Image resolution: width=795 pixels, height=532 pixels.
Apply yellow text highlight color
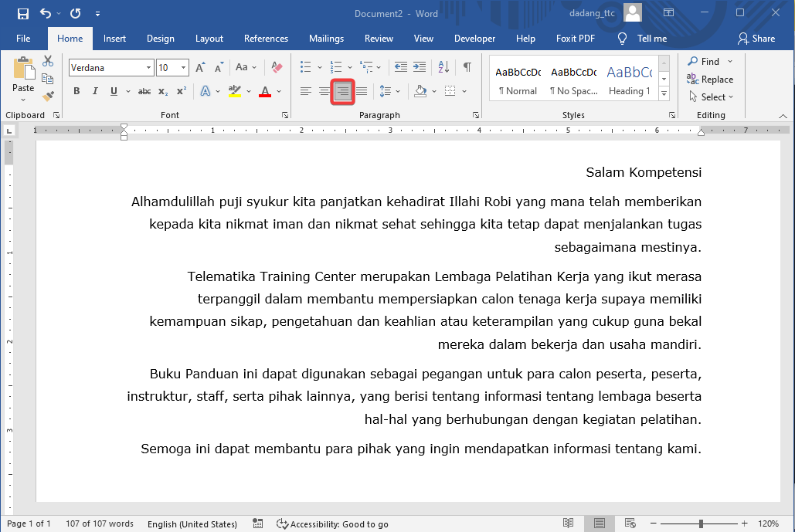click(233, 91)
